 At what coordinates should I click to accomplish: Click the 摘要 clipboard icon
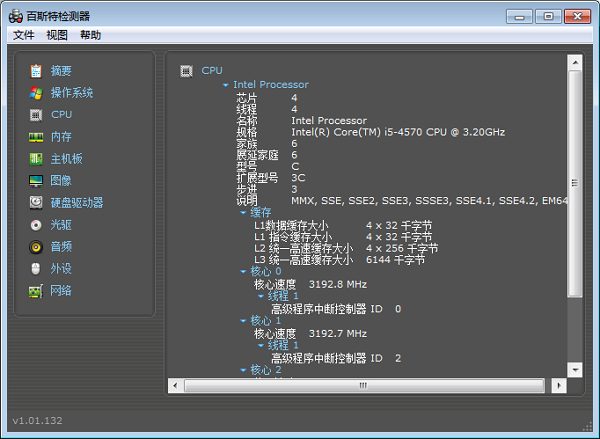pos(36,71)
